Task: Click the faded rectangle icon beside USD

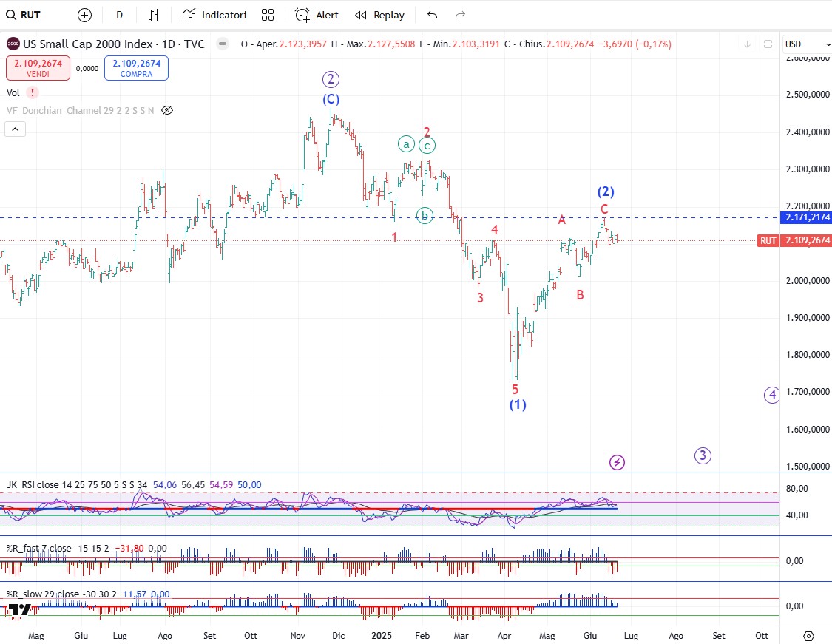Action: pyautogui.click(x=768, y=44)
